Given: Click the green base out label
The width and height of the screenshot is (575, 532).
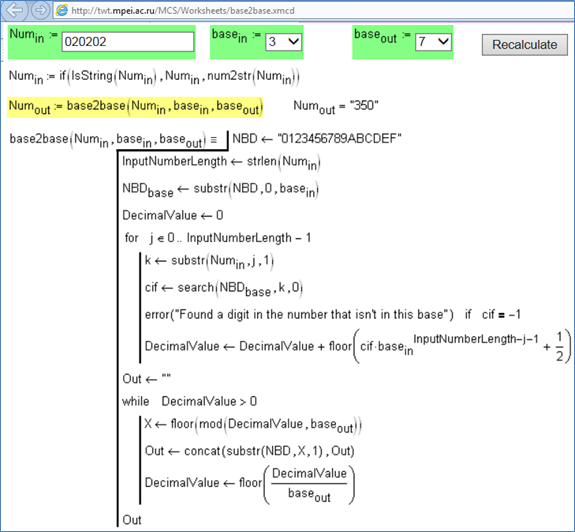Looking at the screenshot, I should (382, 36).
